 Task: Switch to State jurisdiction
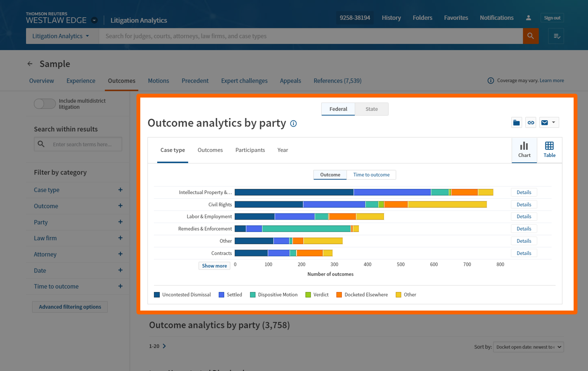point(371,109)
